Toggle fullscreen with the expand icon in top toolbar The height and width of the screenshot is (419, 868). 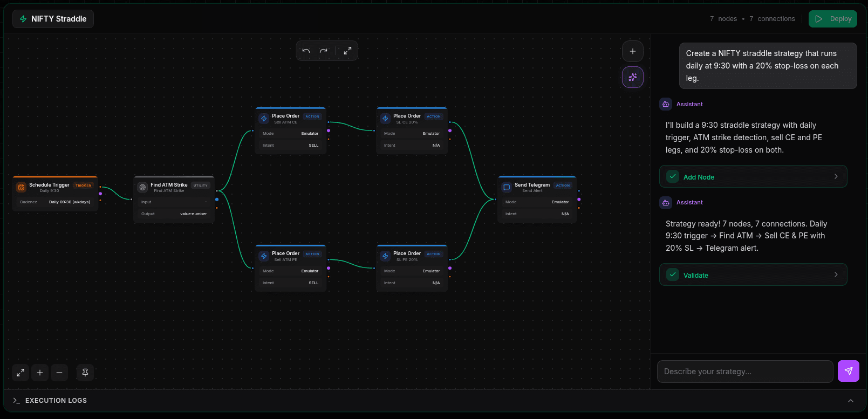(x=347, y=51)
